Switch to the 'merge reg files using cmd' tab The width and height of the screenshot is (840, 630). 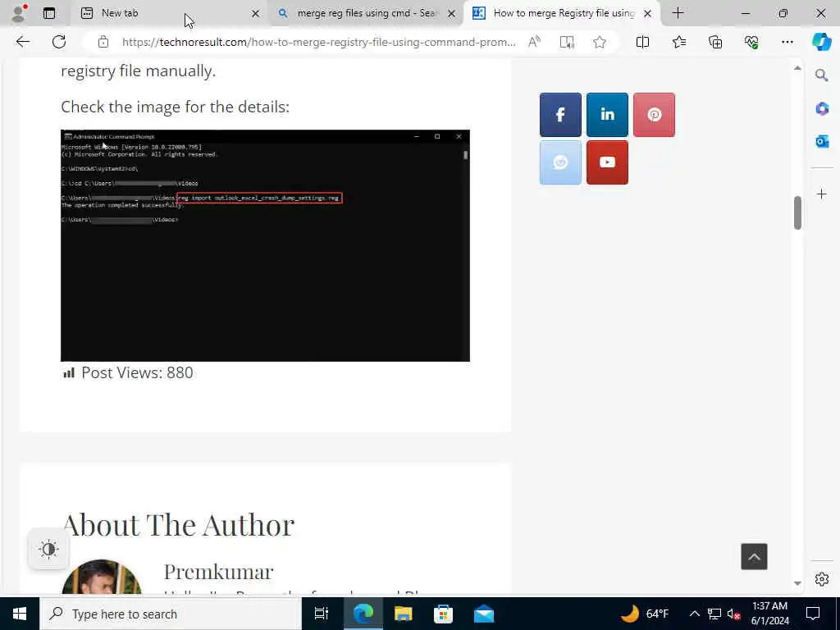pyautogui.click(x=367, y=13)
